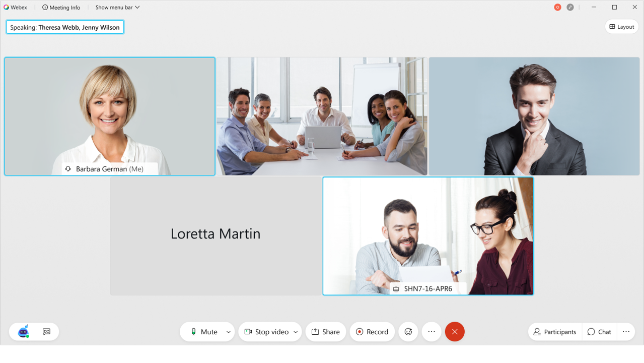Viewport: 644px width, 363px height.
Task: Toggle closed captions CC icon
Action: click(x=47, y=332)
